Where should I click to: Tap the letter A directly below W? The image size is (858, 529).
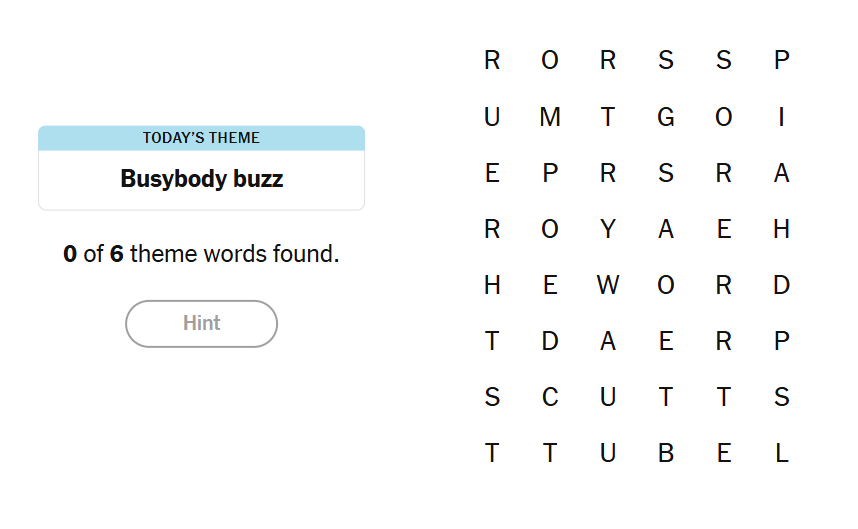608,342
